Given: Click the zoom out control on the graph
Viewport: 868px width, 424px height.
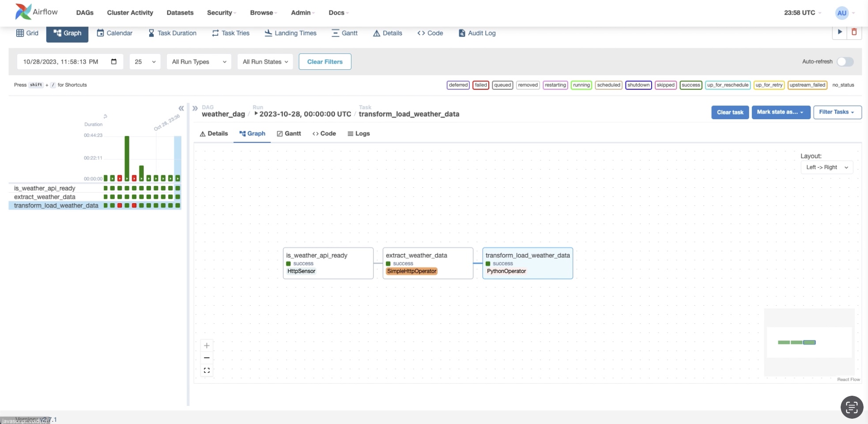Looking at the screenshot, I should point(207,358).
